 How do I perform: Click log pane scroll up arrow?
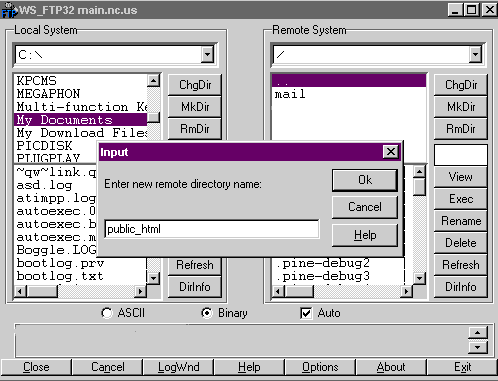point(477,333)
